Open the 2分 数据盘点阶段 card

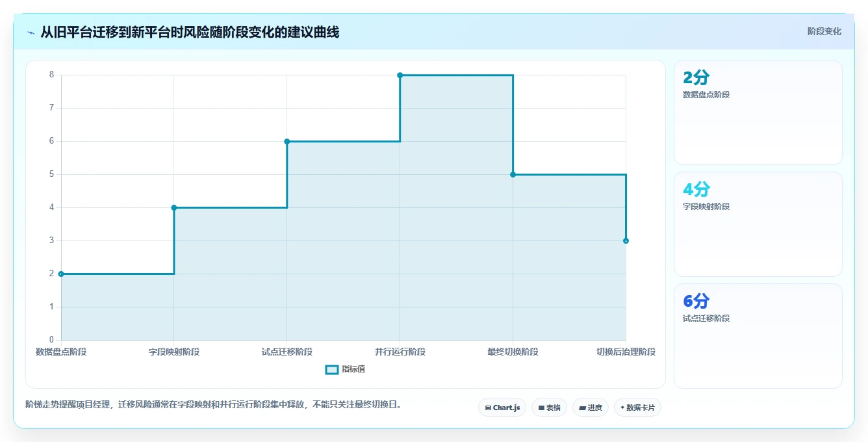coord(758,112)
